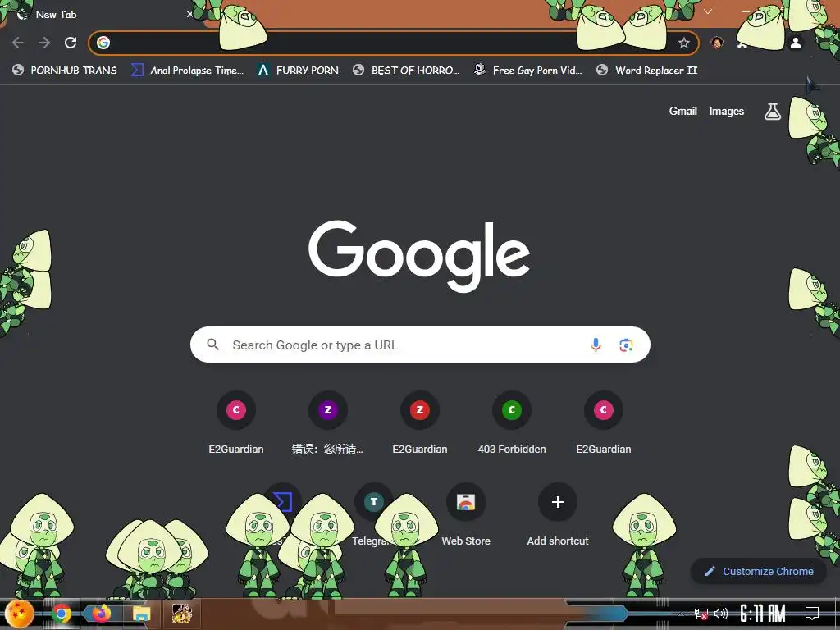This screenshot has width=840, height=630.
Task: Click the forward navigation arrow
Action: [x=44, y=43]
